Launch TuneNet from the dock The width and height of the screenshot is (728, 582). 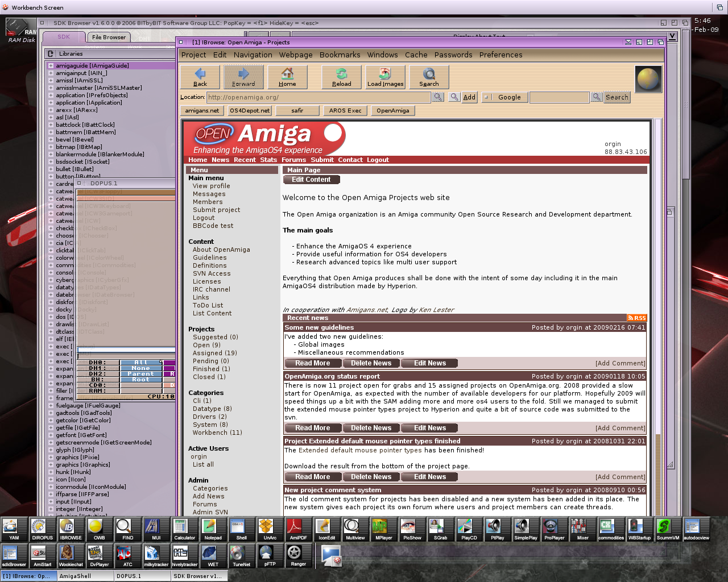[242, 556]
